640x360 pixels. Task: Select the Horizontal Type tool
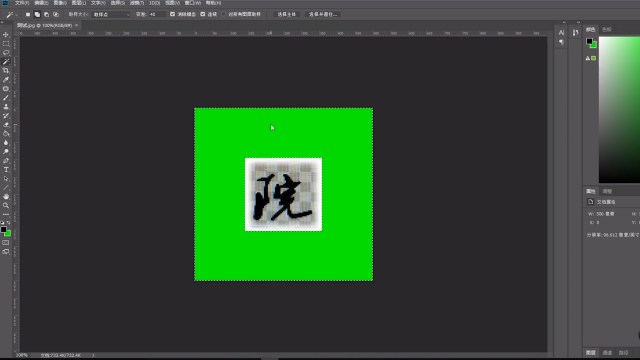click(6, 169)
